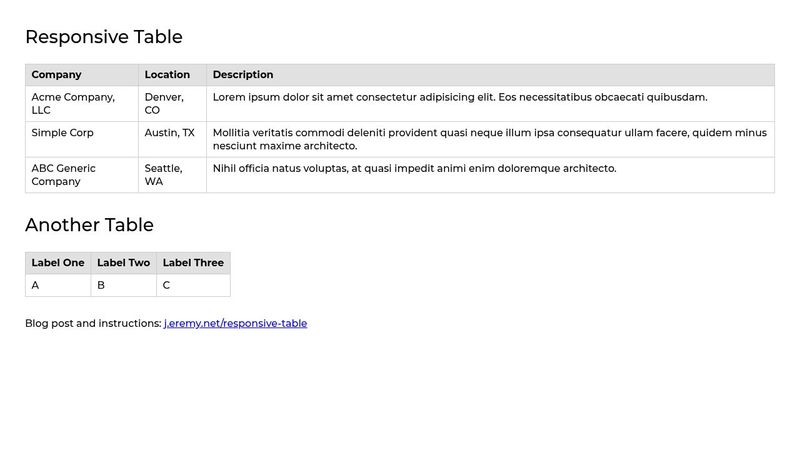Click the Location column header

[x=167, y=75]
